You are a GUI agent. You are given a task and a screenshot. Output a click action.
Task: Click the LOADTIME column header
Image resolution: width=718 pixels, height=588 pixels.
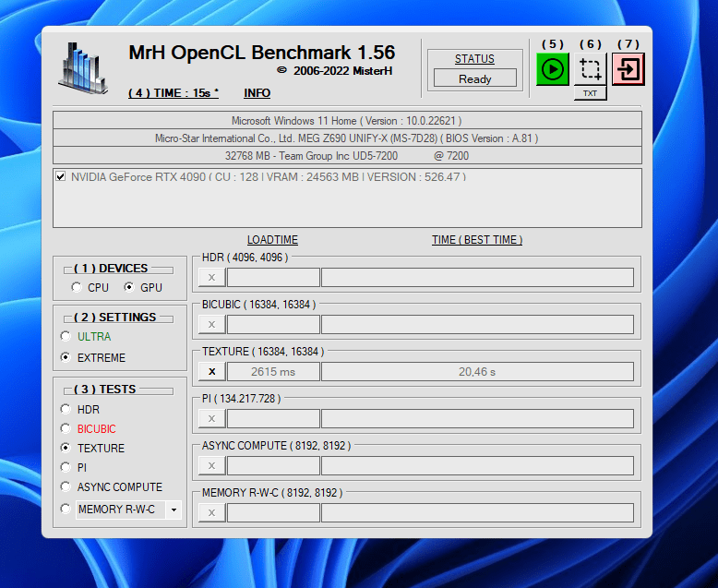(272, 240)
